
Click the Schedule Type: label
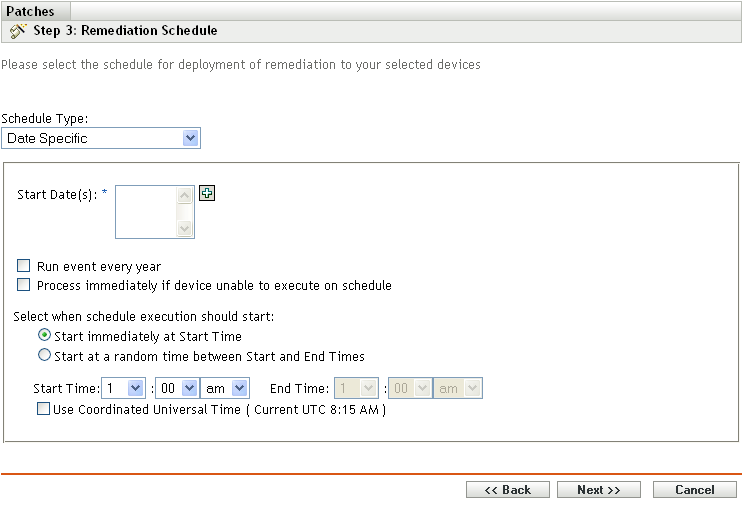(45, 118)
